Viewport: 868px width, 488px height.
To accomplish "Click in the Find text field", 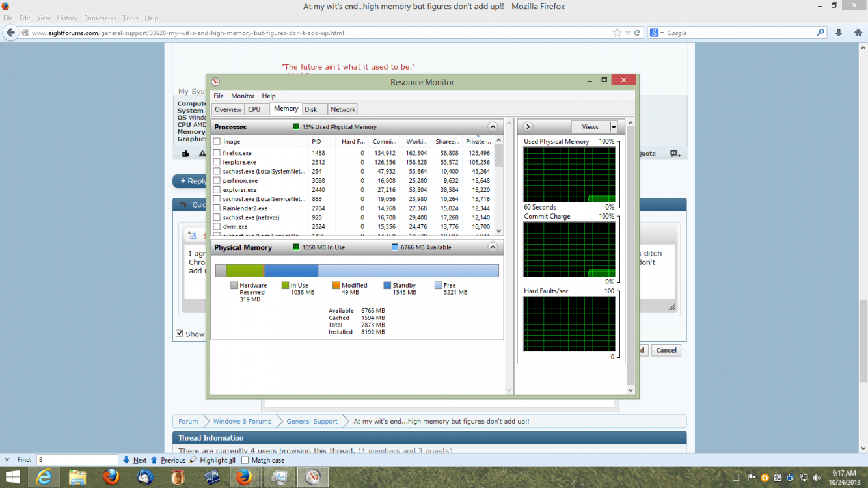I will 77,460.
